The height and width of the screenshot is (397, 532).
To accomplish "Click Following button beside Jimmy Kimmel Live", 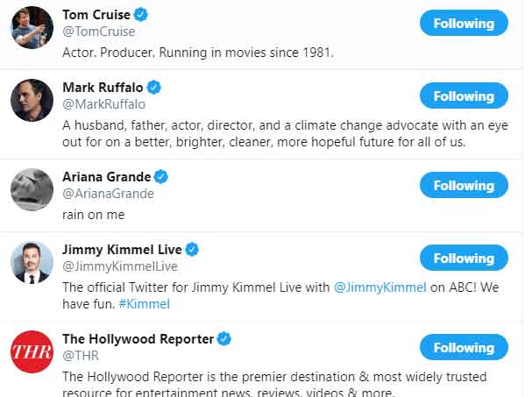I will (x=464, y=258).
